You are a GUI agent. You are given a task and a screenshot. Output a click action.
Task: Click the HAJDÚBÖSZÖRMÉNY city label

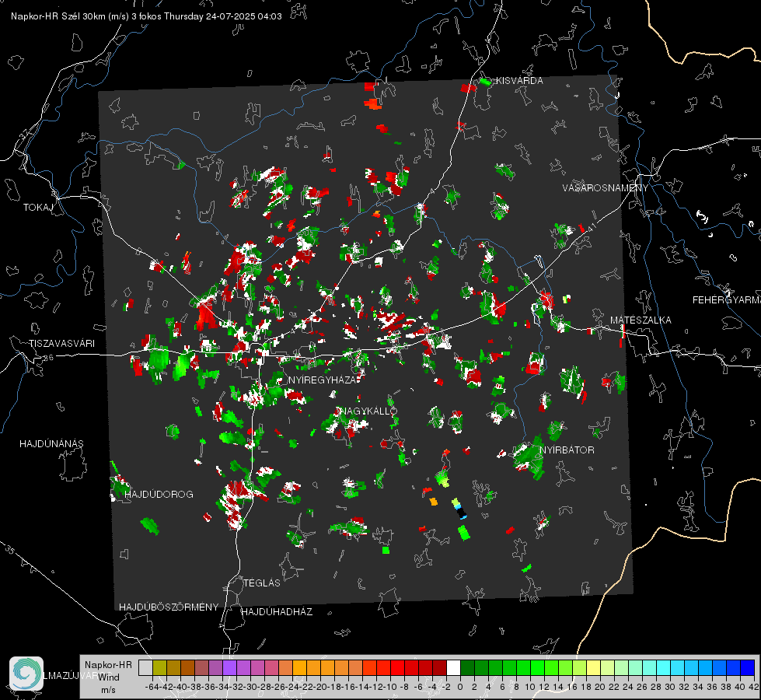click(x=169, y=607)
